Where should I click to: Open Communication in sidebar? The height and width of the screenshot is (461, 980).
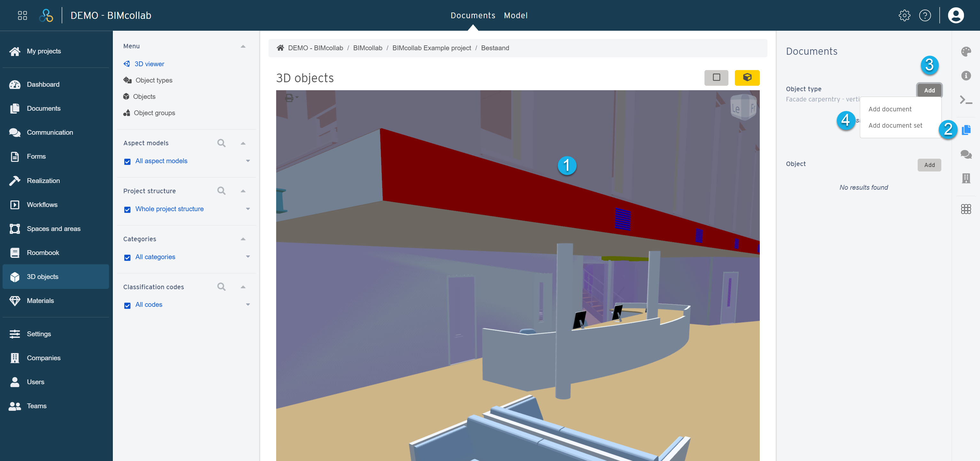click(x=56, y=132)
